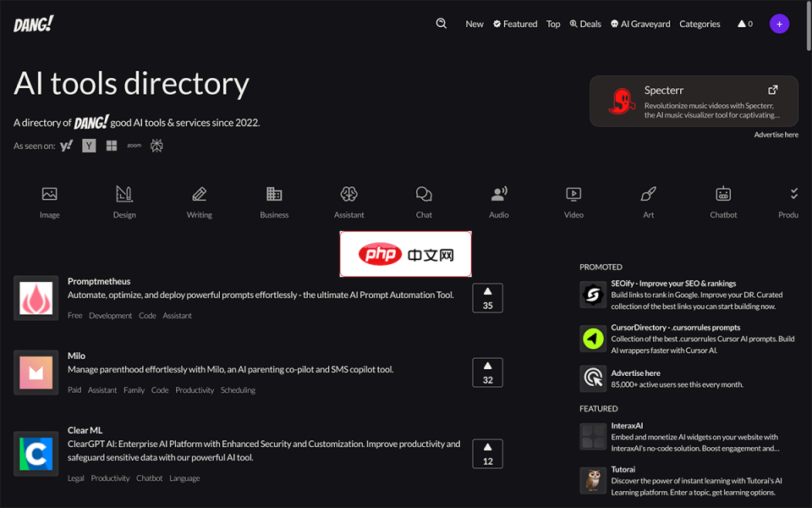Open the Deals menu item
Screen dimensions: 812x508
click(x=585, y=24)
